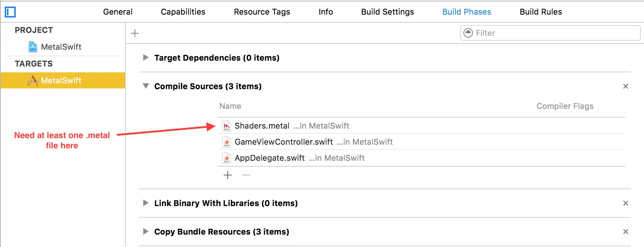Viewport: 644px width, 247px height.
Task: Expand the Copy Bundle Resources section
Action: pyautogui.click(x=146, y=231)
